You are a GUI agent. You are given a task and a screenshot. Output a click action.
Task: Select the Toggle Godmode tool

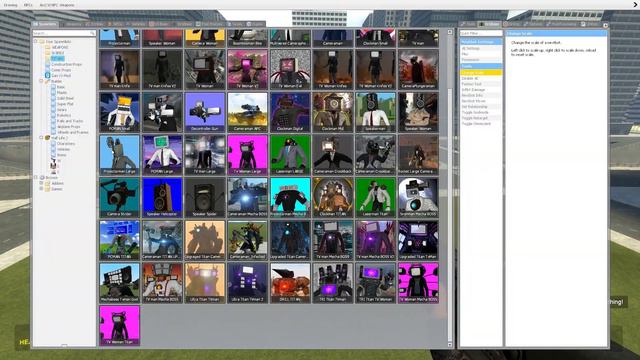pyautogui.click(x=481, y=112)
